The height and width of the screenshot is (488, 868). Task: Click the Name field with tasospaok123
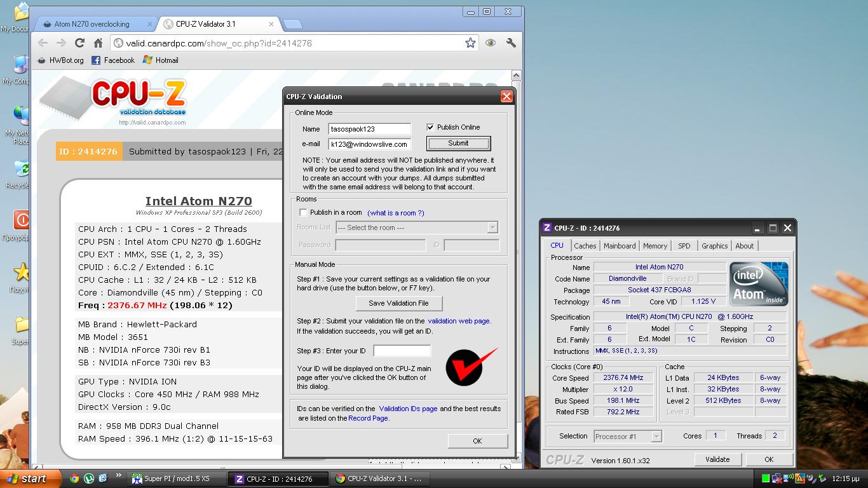[x=369, y=129]
